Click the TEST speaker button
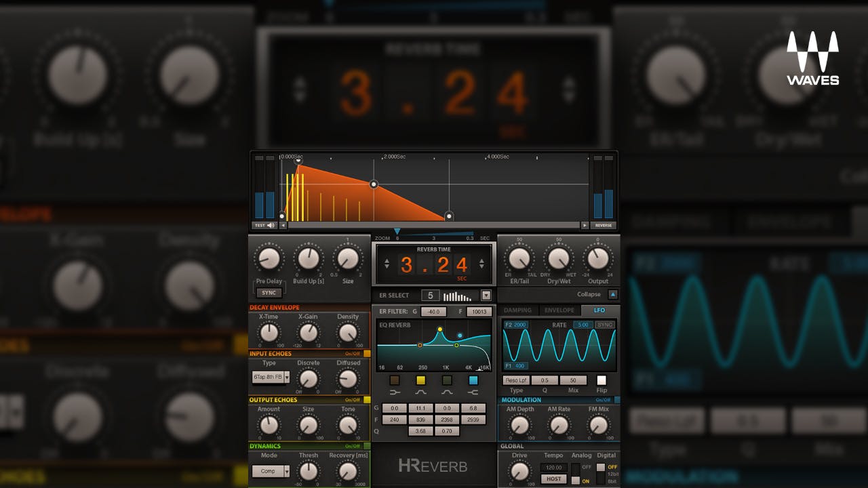868x488 pixels. click(x=264, y=225)
